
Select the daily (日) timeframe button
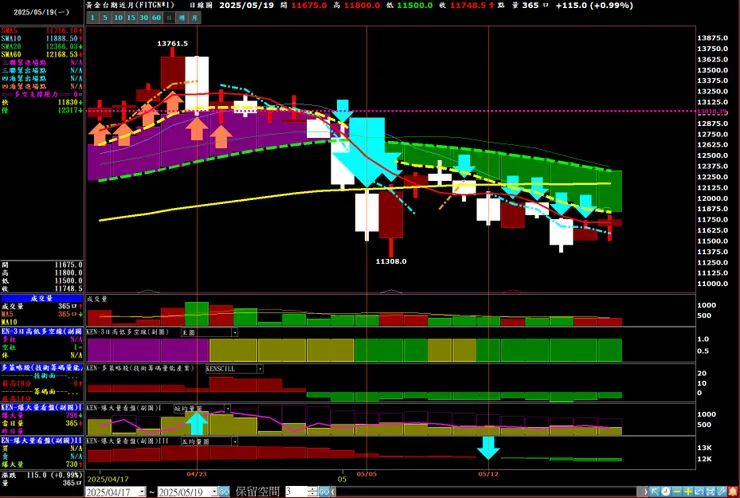169,18
